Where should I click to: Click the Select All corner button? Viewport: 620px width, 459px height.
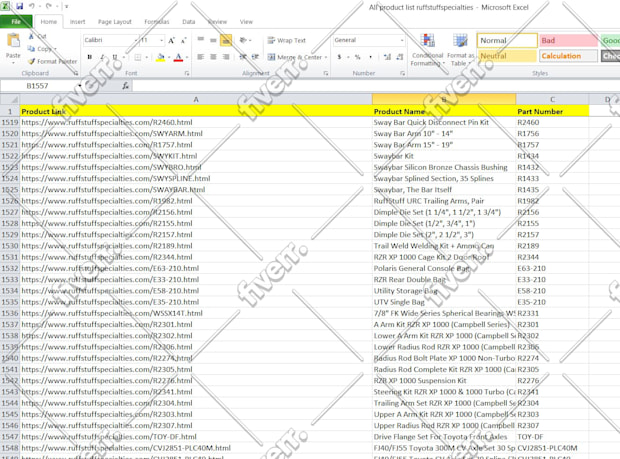click(10, 100)
